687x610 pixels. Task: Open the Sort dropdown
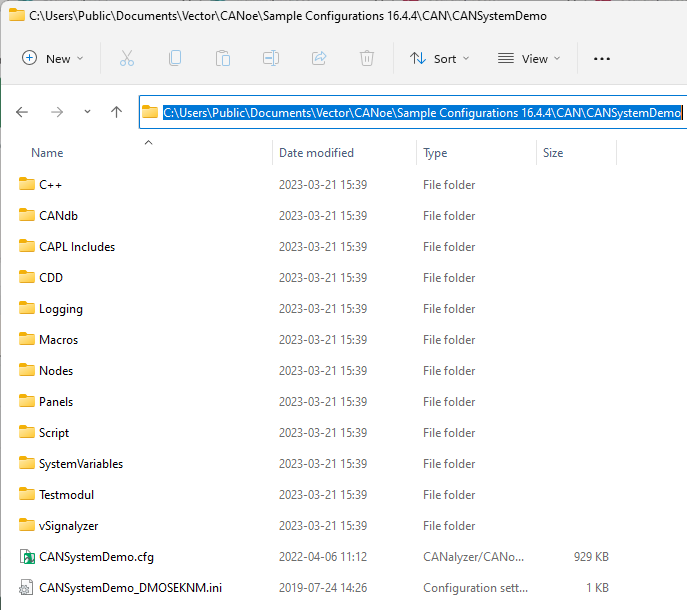(439, 58)
